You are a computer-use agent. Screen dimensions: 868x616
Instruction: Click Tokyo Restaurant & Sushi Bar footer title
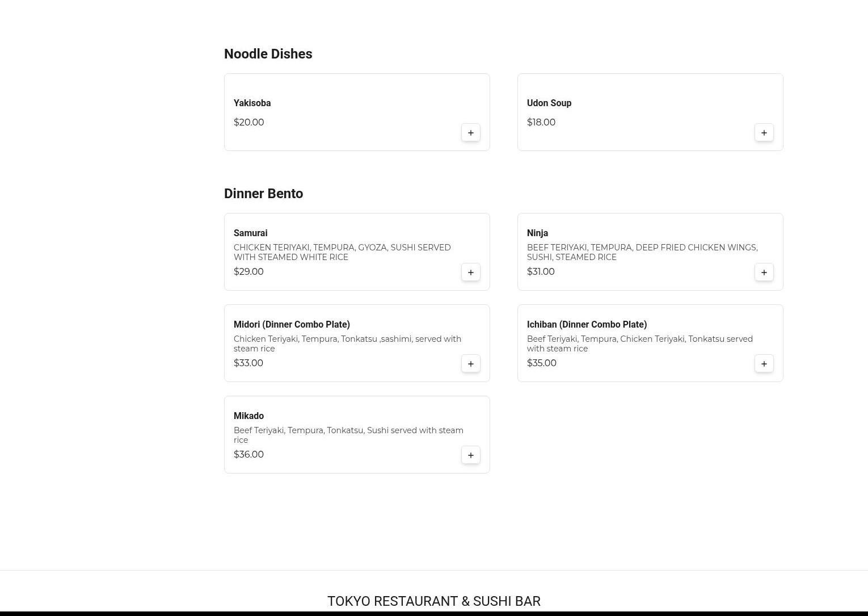point(434,601)
